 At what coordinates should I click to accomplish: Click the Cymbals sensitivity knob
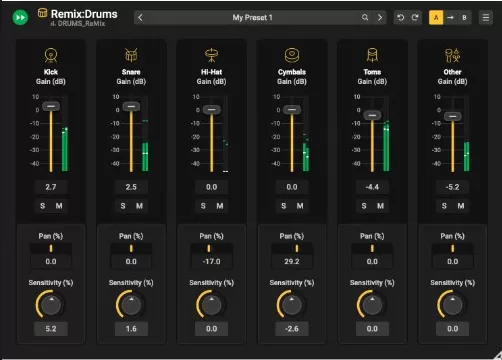291,305
